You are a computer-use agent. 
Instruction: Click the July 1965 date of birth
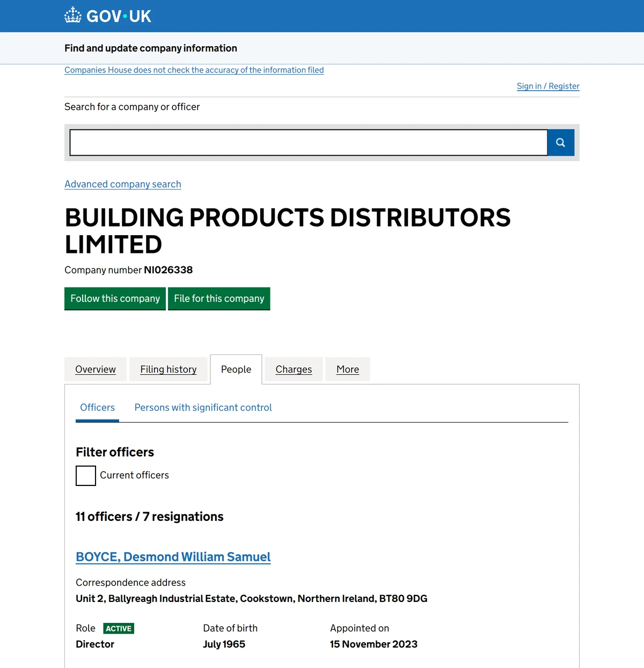click(x=224, y=644)
